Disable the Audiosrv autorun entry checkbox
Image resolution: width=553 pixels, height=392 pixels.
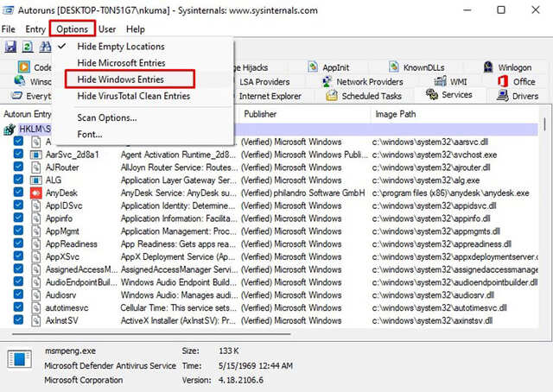18,294
